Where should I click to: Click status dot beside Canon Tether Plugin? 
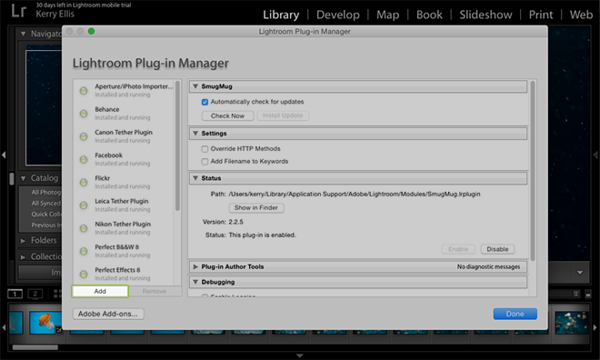click(x=83, y=137)
